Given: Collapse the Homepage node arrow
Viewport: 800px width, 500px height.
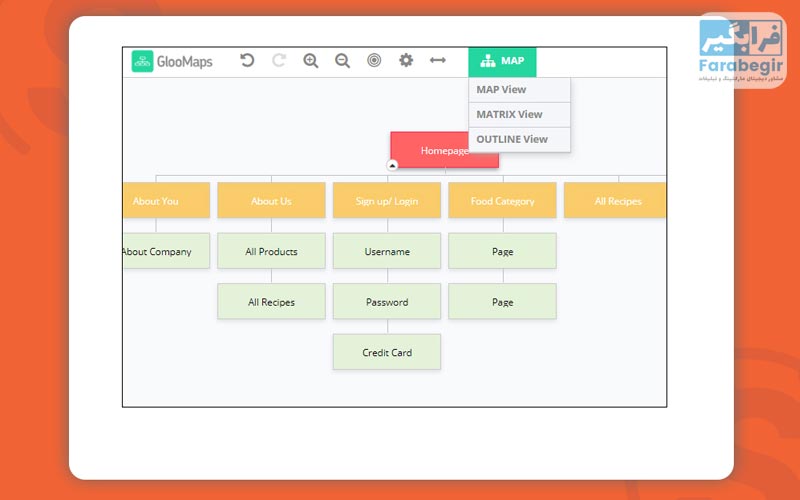Looking at the screenshot, I should coord(392,165).
